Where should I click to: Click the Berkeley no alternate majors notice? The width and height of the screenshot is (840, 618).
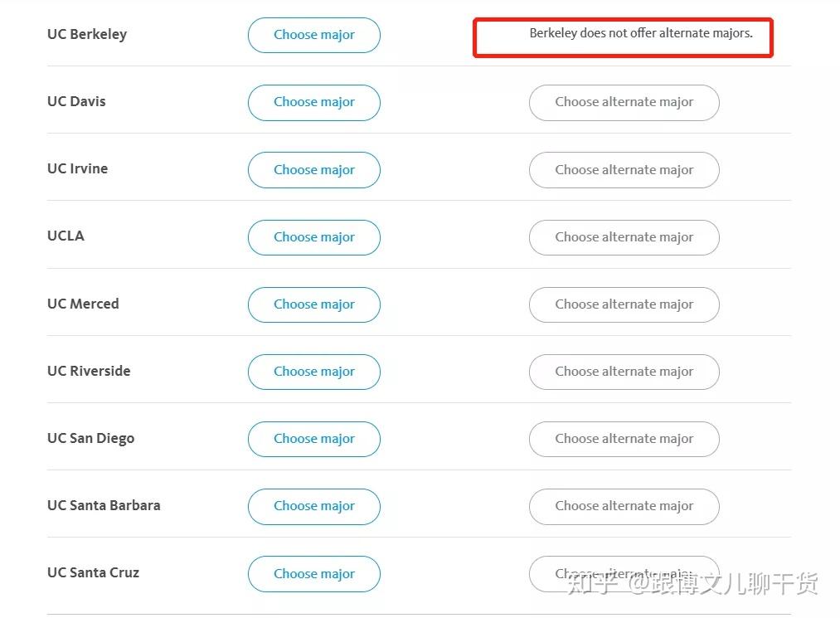click(640, 34)
